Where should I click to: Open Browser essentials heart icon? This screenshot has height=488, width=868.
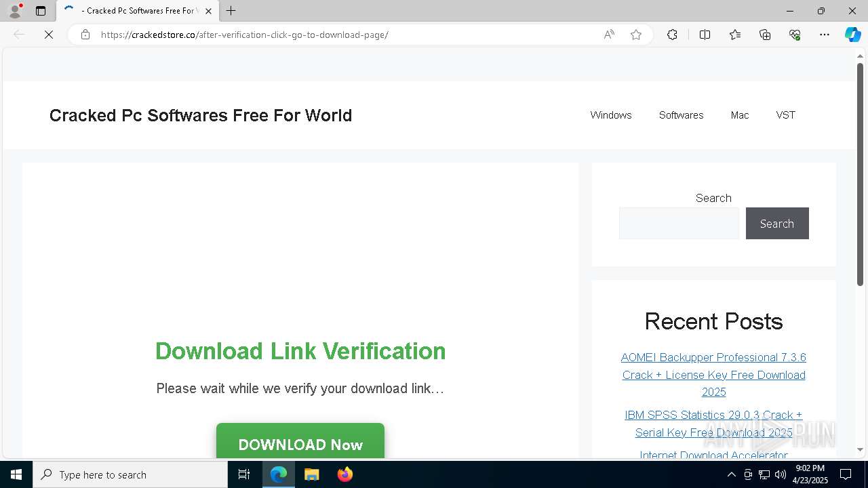pos(795,35)
